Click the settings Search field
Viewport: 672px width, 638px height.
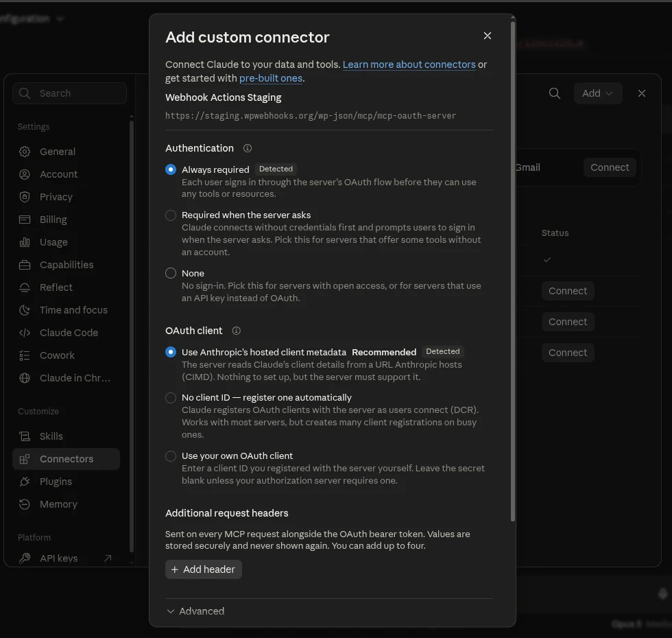69,93
